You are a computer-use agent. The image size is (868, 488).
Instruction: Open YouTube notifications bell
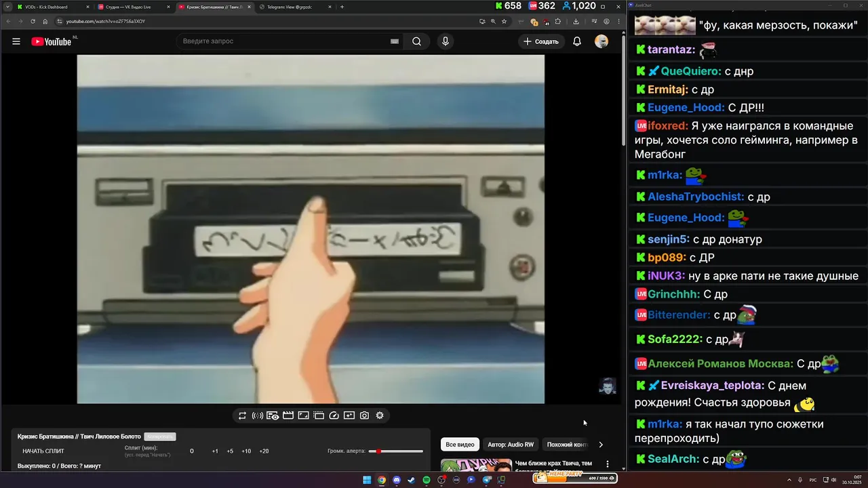[577, 41]
